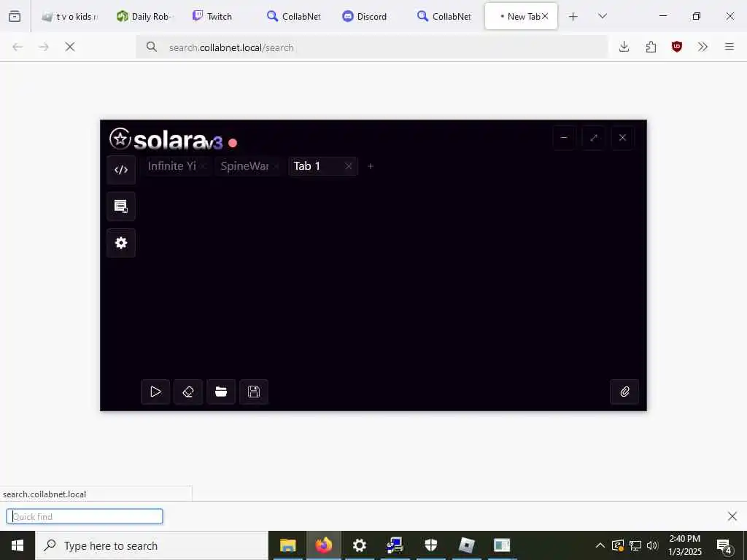This screenshot has height=560, width=747.
Task: Show hidden system tray icons
Action: [600, 545]
